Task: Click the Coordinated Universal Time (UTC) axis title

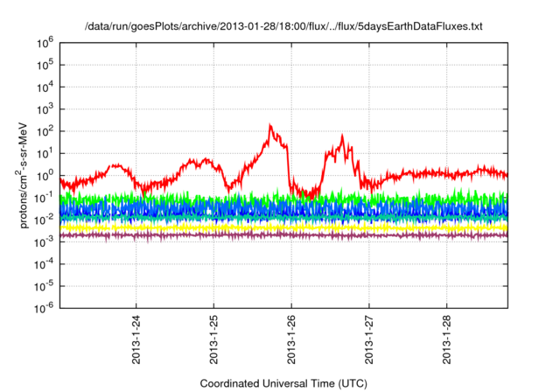Action: 283,384
